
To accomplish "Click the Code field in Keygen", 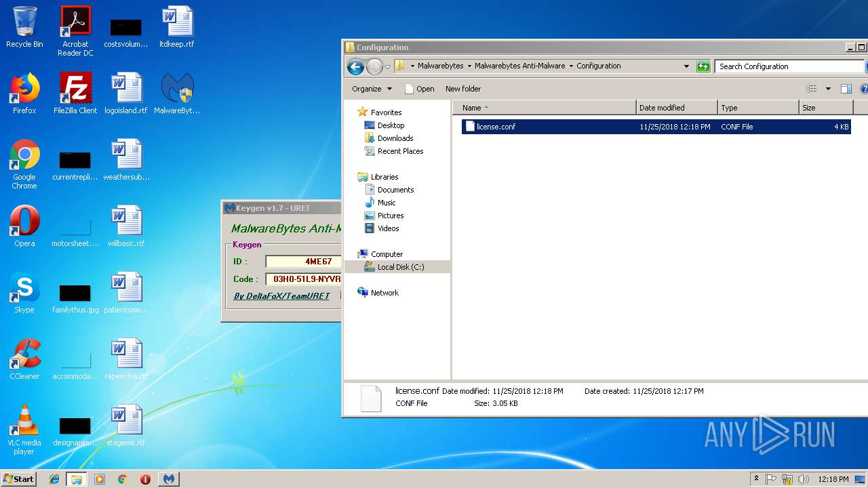I will click(303, 279).
